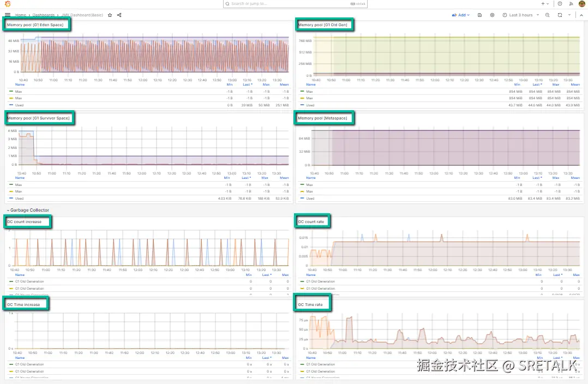This screenshot has height=384, width=588.
Task: Open GC count rate panel title
Action: (x=311, y=221)
